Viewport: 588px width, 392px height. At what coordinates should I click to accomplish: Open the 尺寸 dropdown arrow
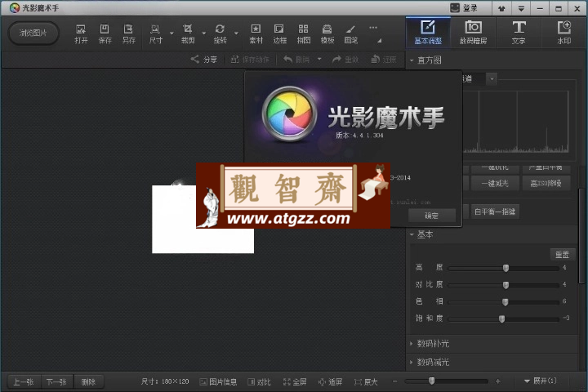point(171,33)
